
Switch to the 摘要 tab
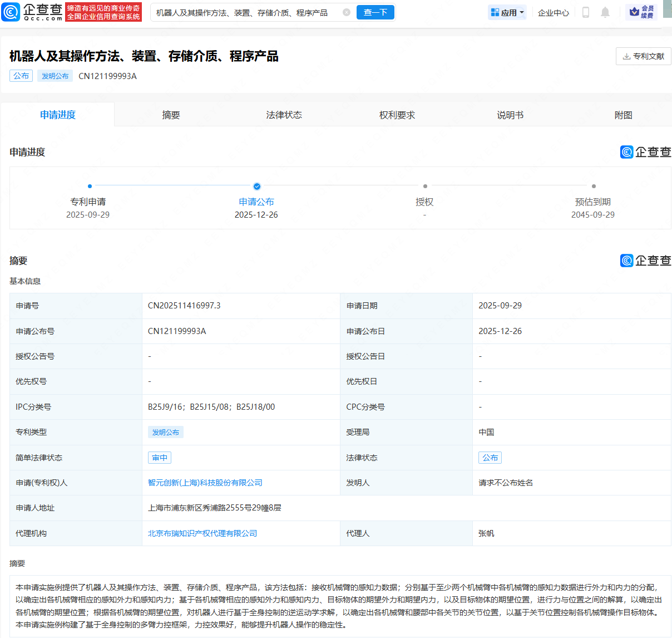(x=171, y=115)
